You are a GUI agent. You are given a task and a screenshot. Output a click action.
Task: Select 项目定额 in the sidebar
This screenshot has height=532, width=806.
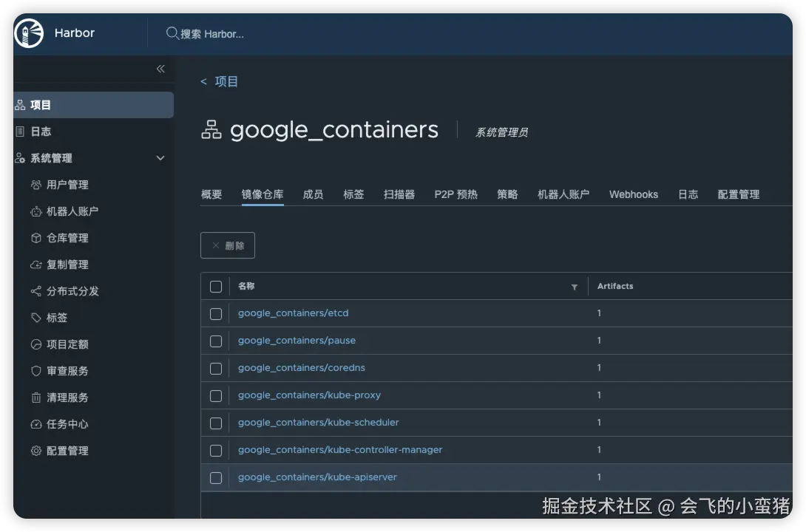point(67,344)
